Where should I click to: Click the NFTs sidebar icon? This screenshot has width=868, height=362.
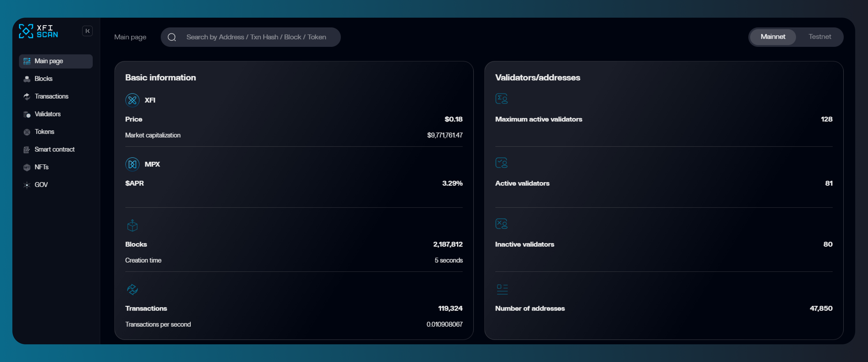tap(27, 167)
